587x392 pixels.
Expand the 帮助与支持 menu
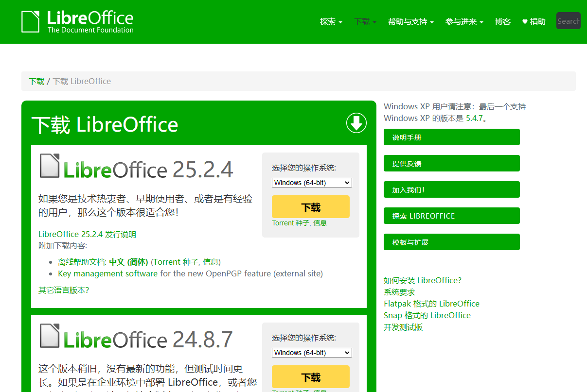click(411, 22)
